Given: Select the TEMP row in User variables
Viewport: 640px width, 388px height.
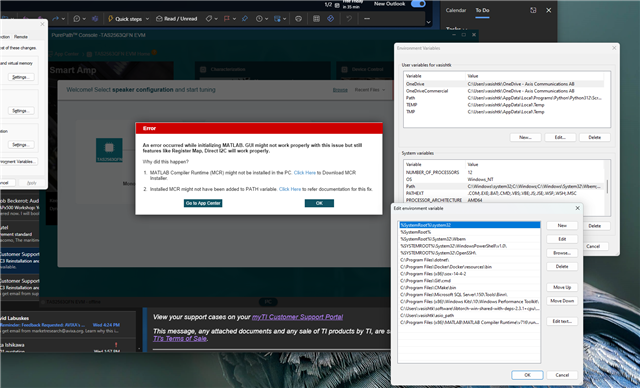Looking at the screenshot, I should 504,105.
